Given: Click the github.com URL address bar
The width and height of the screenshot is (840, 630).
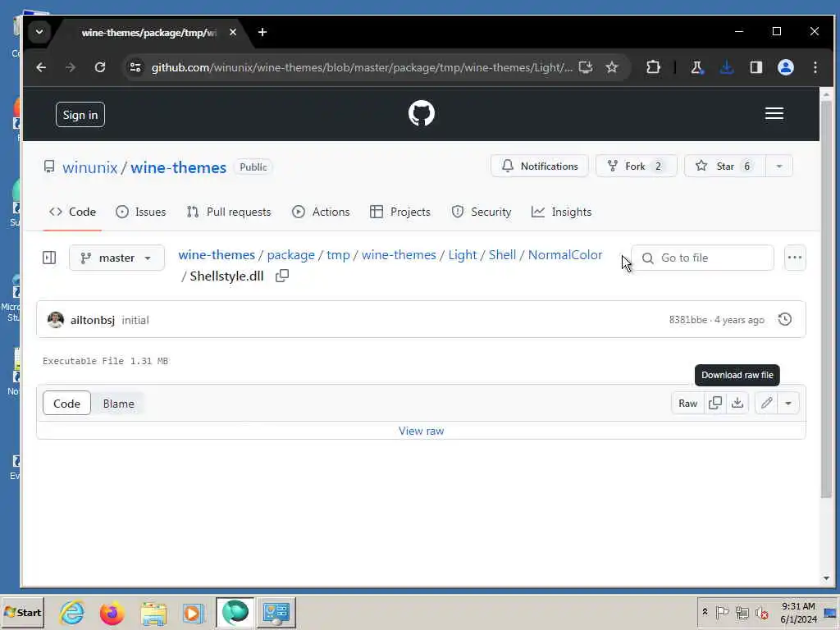Looking at the screenshot, I should click(x=362, y=67).
